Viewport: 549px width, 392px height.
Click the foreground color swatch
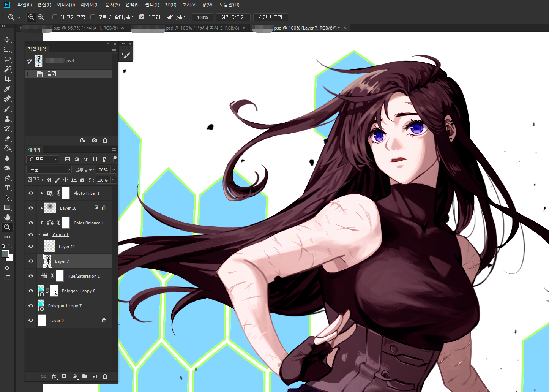(x=5, y=254)
